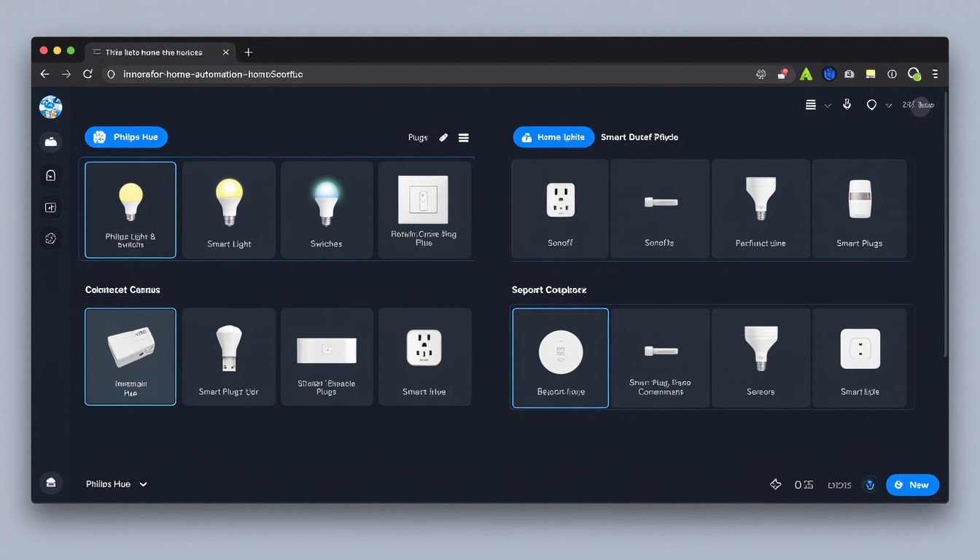Select the Philips Hue blue pill tab
The height and width of the screenshot is (560, 980).
click(126, 137)
